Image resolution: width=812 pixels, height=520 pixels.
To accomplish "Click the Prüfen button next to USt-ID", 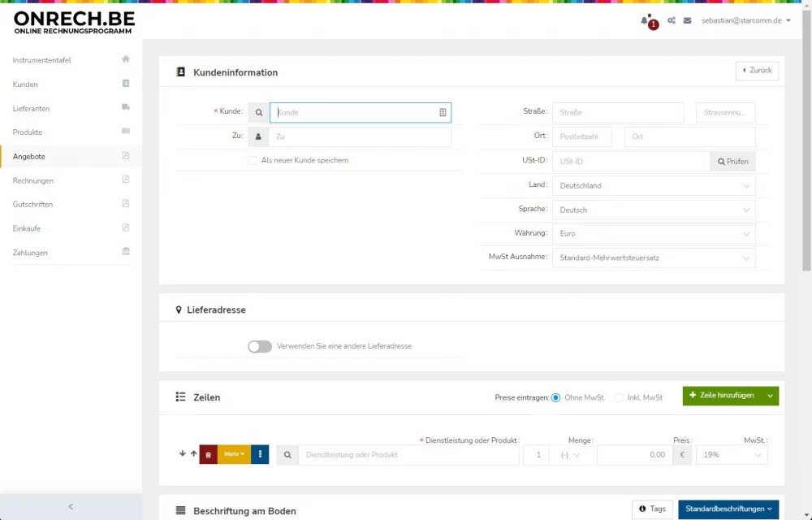I will pos(732,162).
